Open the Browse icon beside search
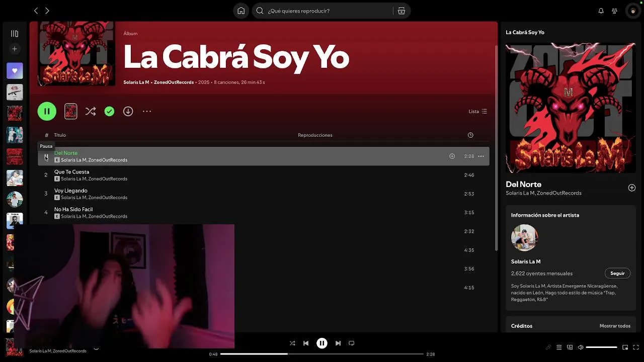This screenshot has width=644, height=362. click(401, 11)
